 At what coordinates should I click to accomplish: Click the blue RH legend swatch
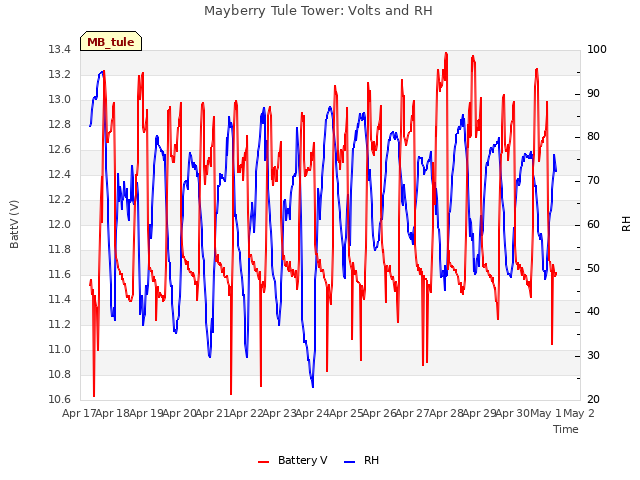349,462
